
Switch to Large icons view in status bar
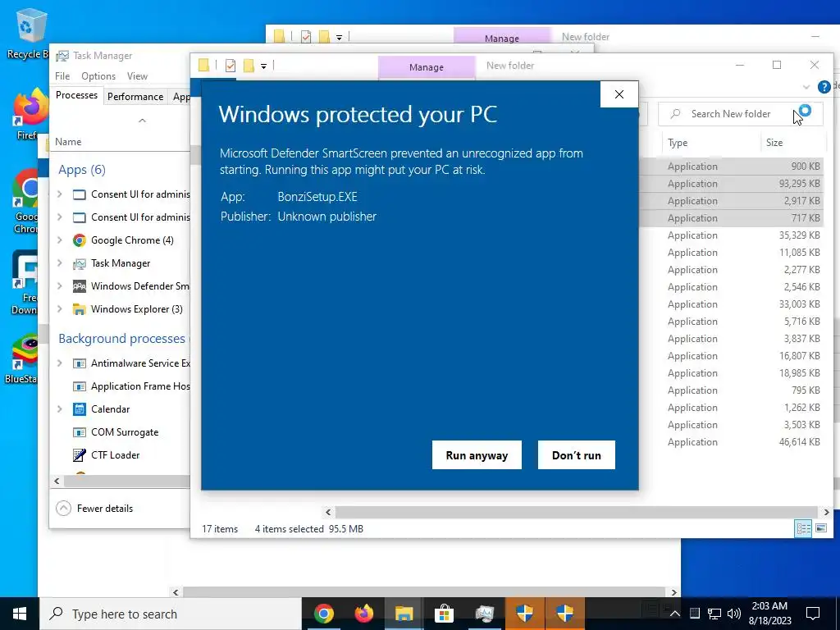[x=820, y=528]
